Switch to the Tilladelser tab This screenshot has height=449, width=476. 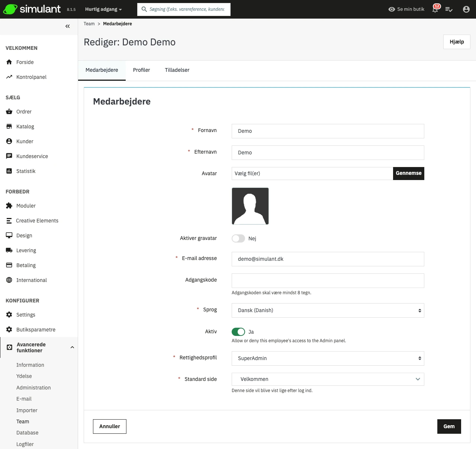pos(177,70)
